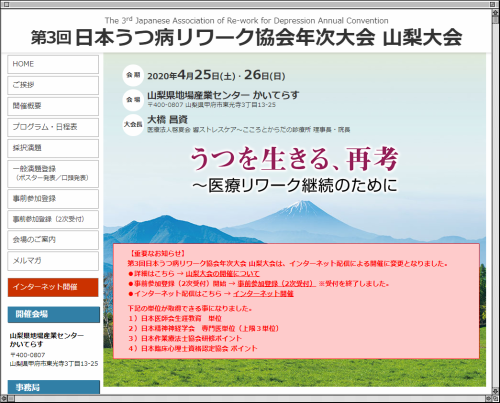500x403 pixels.
Task: Open the 採択演題 menu entry
Action: point(53,148)
